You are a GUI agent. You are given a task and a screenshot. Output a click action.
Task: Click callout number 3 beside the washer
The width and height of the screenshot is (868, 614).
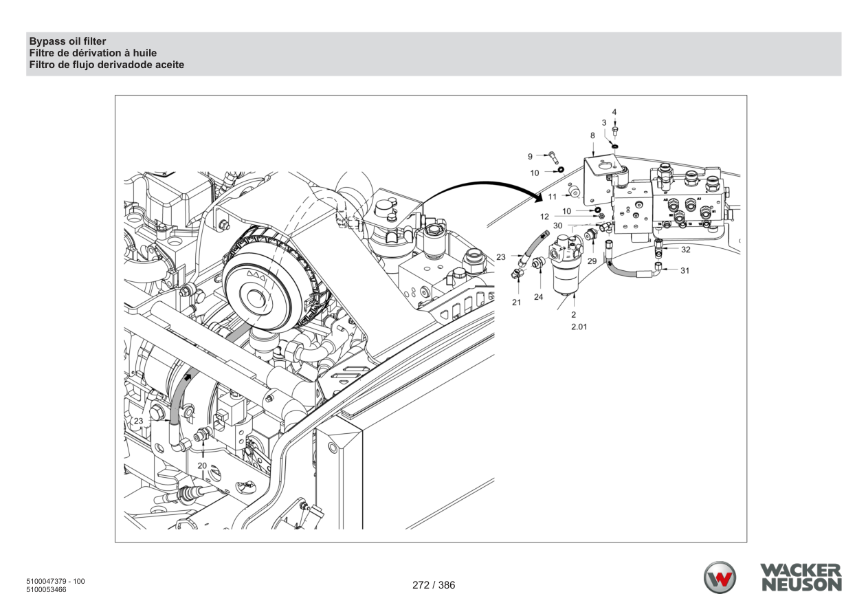coord(604,123)
